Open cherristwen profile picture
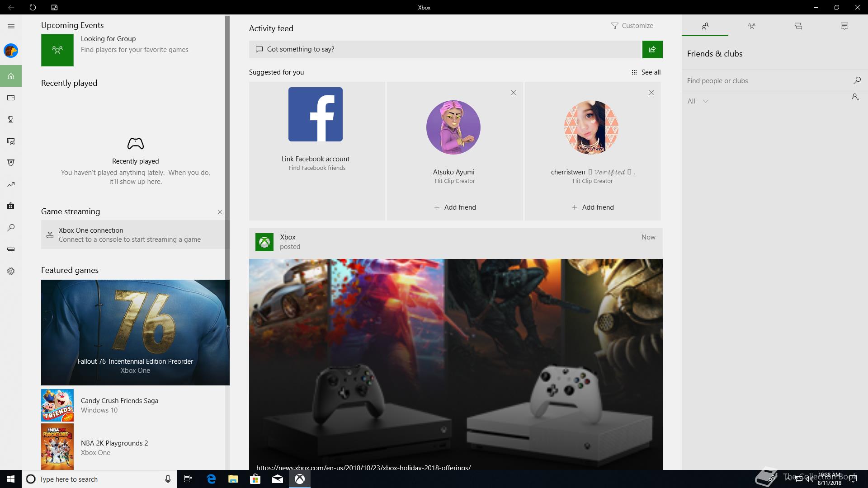This screenshot has height=488, width=868. pos(591,127)
